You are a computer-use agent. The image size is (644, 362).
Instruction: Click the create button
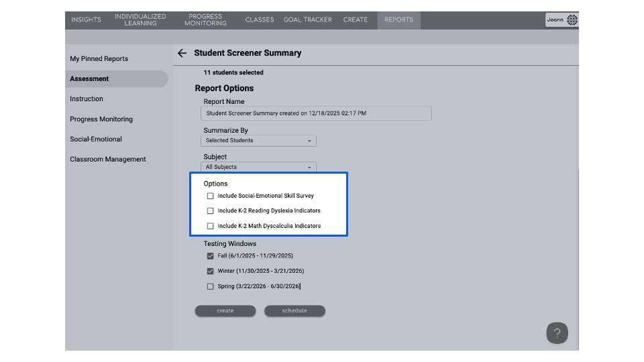pyautogui.click(x=225, y=310)
